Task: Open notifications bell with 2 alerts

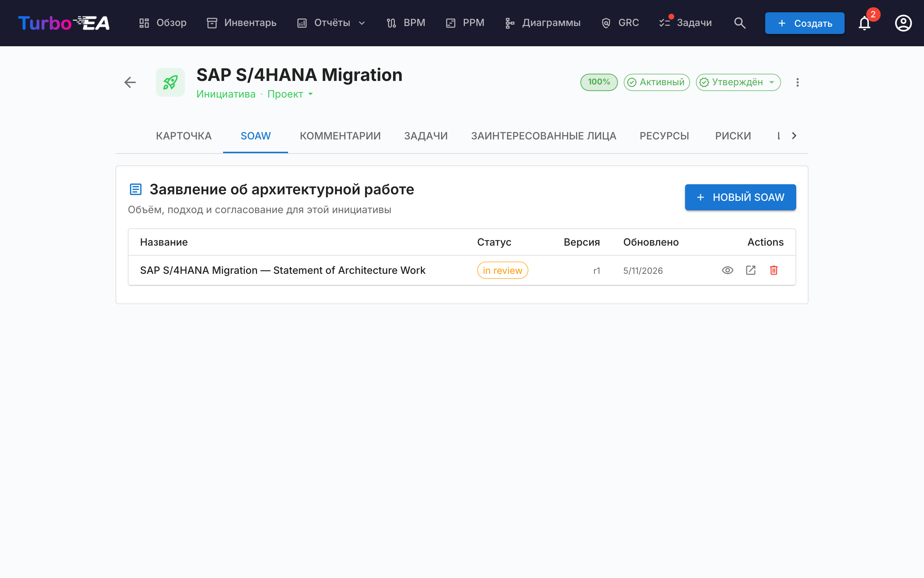Action: pyautogui.click(x=864, y=23)
